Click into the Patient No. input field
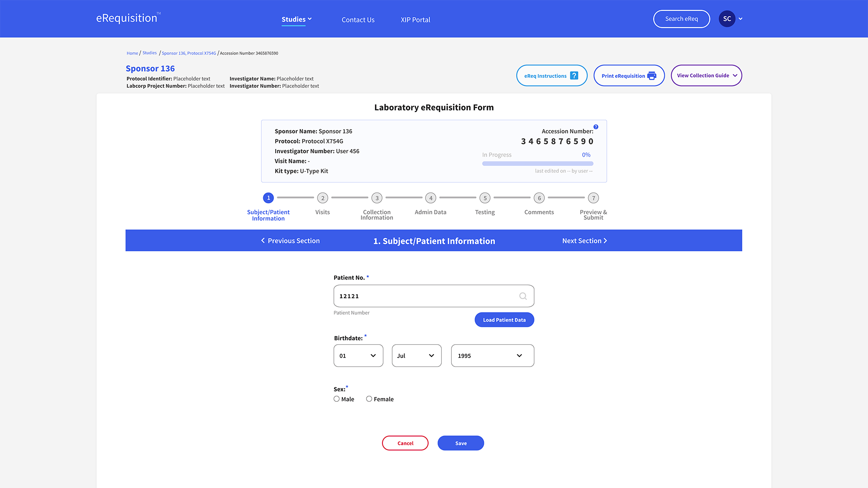 (x=434, y=296)
